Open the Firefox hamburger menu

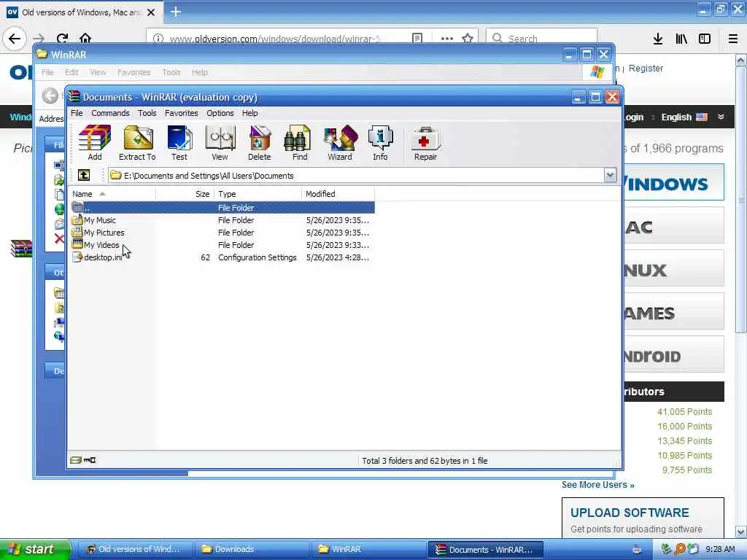tap(733, 39)
